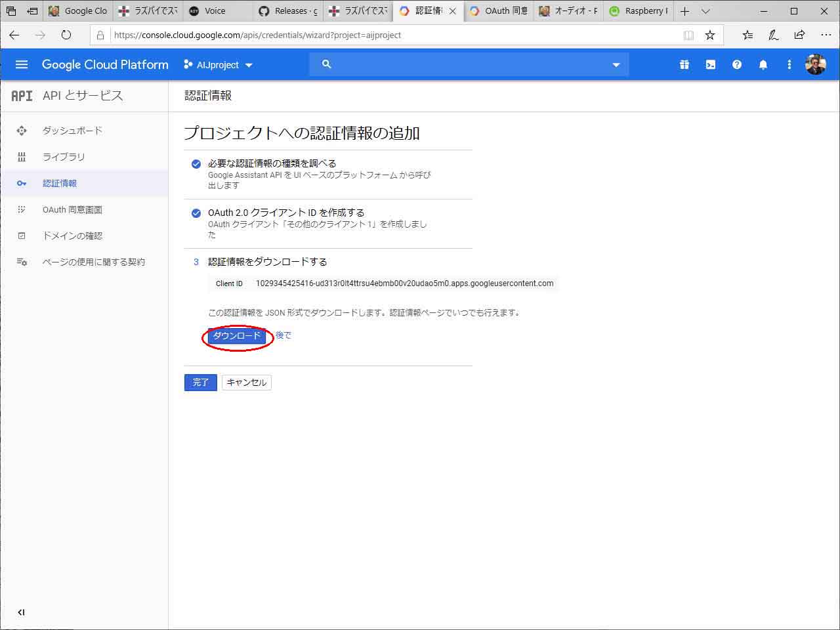The height and width of the screenshot is (630, 840).
Task: Click the domain verification icon
Action: click(22, 236)
